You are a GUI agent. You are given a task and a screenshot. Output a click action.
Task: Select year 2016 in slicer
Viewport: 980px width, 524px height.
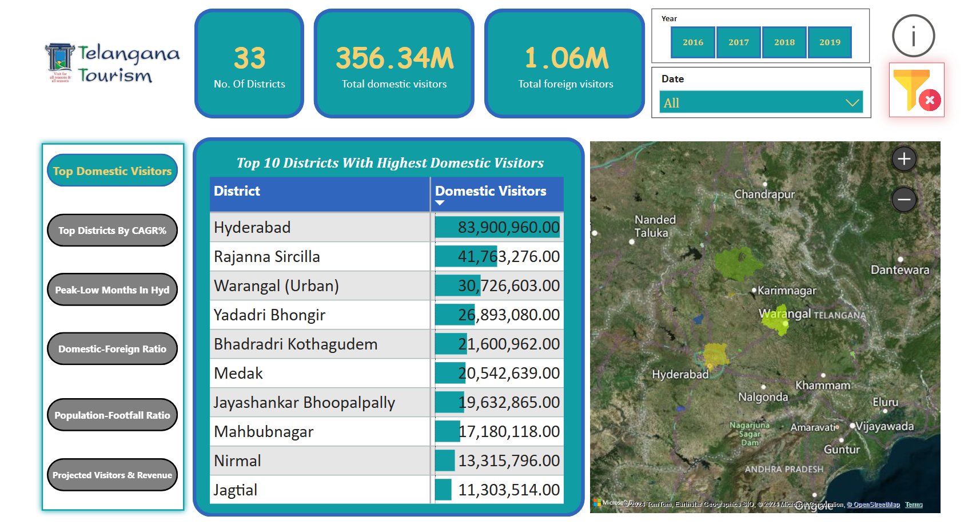point(692,42)
